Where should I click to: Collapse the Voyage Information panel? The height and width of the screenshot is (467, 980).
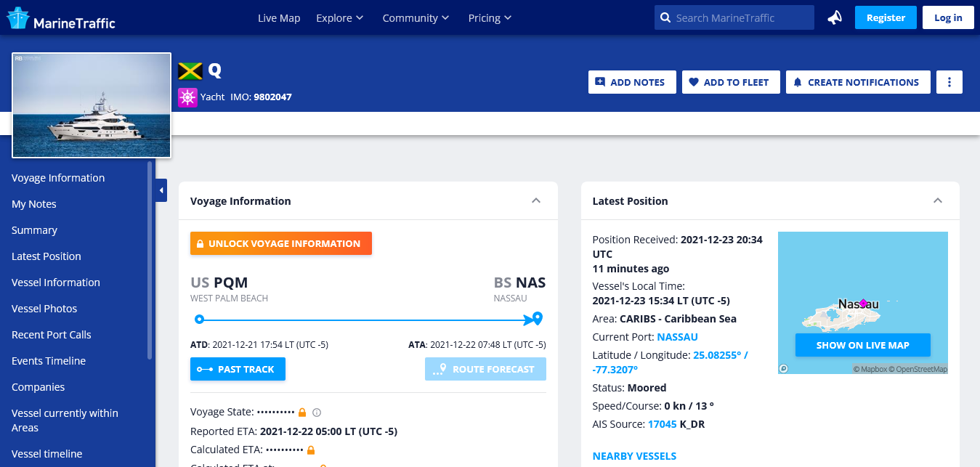point(536,200)
